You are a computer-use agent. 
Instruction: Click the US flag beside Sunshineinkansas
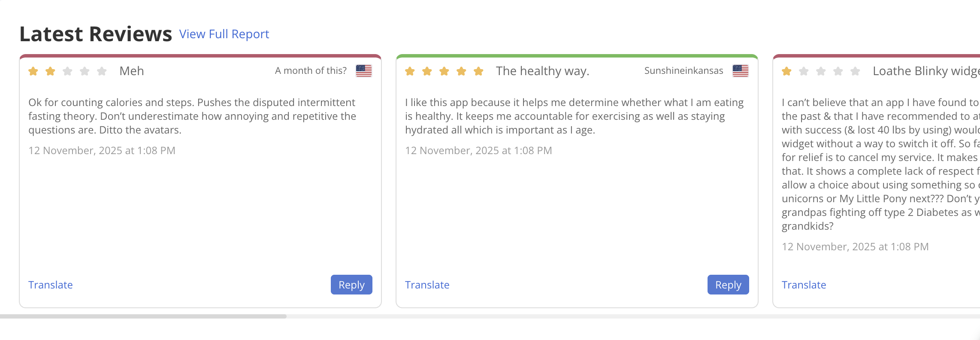[740, 71]
